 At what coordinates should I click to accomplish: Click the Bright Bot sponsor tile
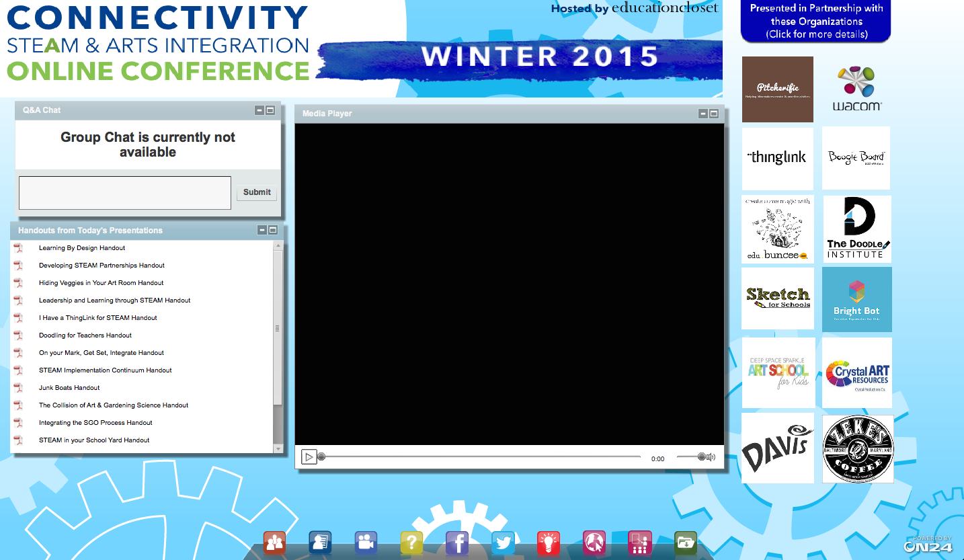[x=857, y=299]
